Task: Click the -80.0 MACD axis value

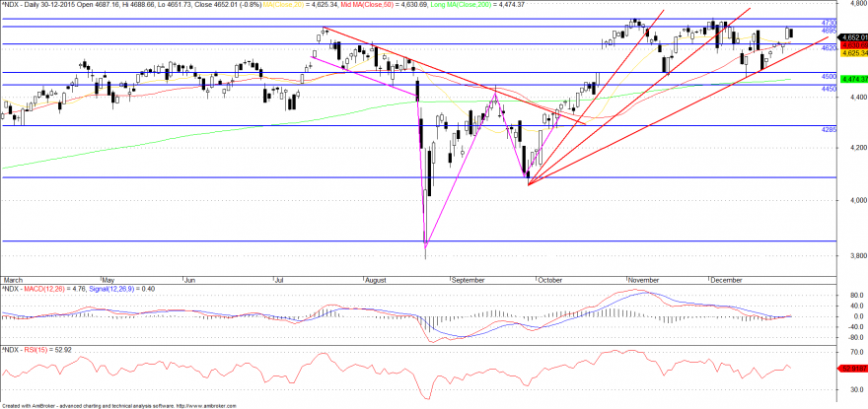Action: [x=856, y=338]
